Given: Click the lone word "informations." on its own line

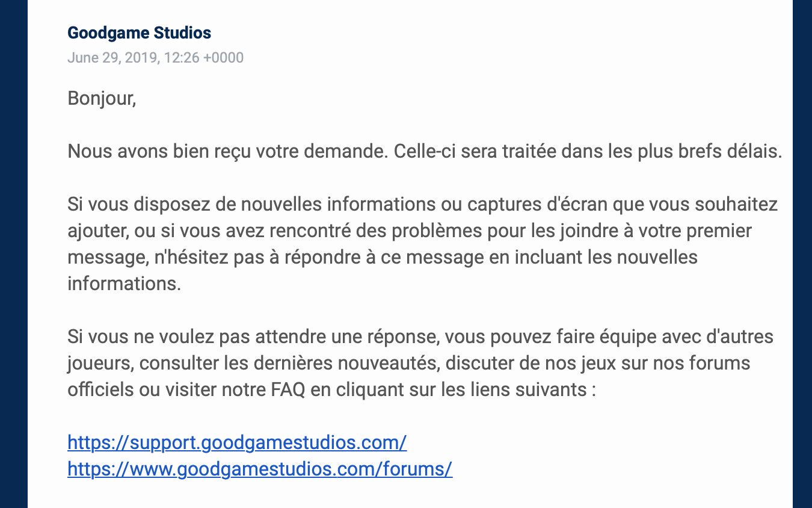Looking at the screenshot, I should pos(125,283).
